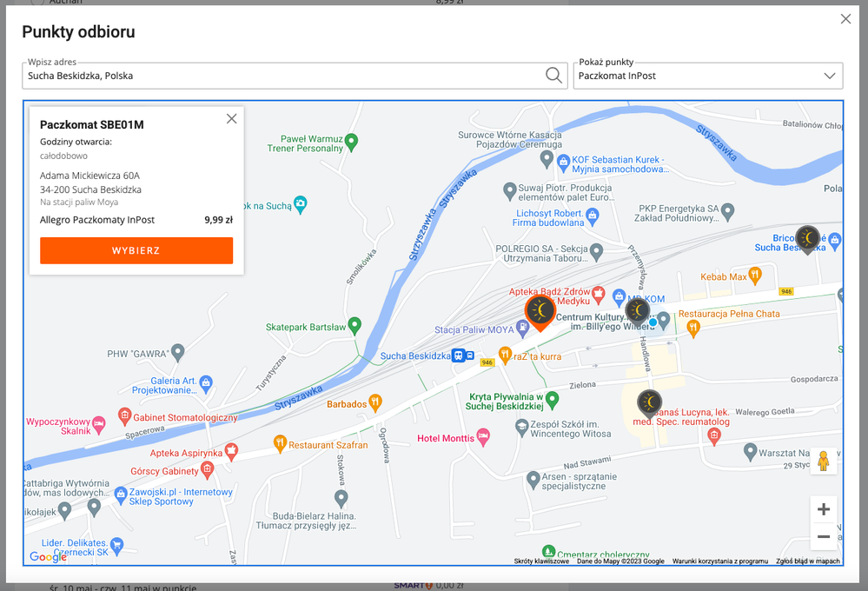Close the Paczkomat SBE01M info card
This screenshot has height=591, width=868.
click(x=231, y=118)
